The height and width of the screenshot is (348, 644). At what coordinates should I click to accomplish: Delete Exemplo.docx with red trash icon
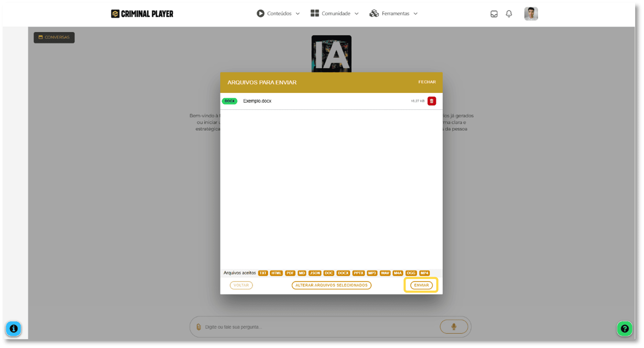point(431,101)
